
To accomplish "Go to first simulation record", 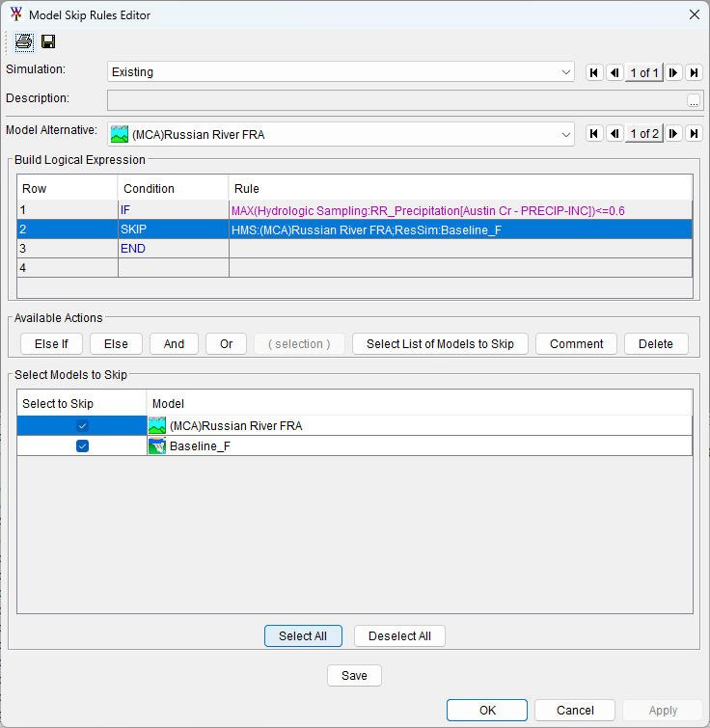I will point(594,72).
